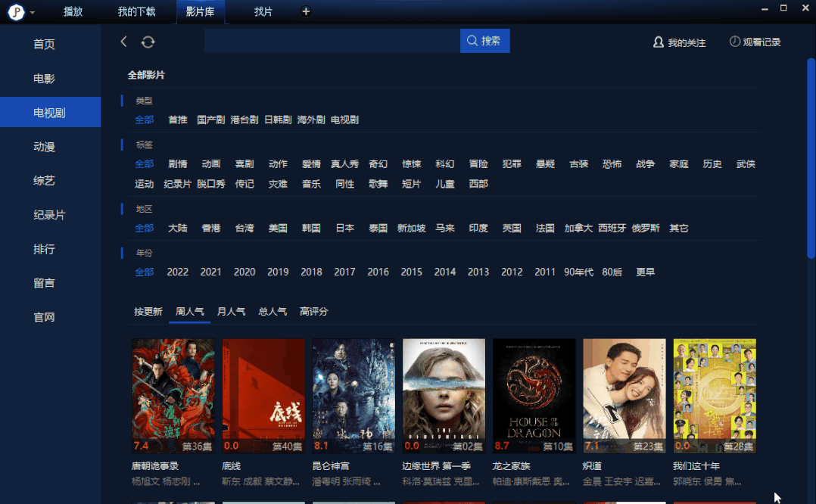Open 观看记录 history clock icon
Screen dimensions: 816x504
pyautogui.click(x=734, y=42)
